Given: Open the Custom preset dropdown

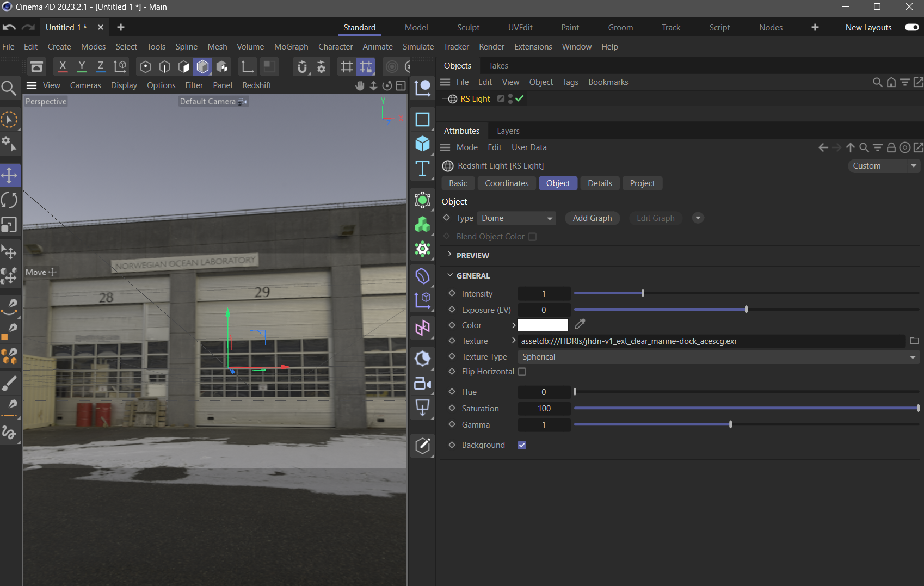Looking at the screenshot, I should click(x=884, y=166).
